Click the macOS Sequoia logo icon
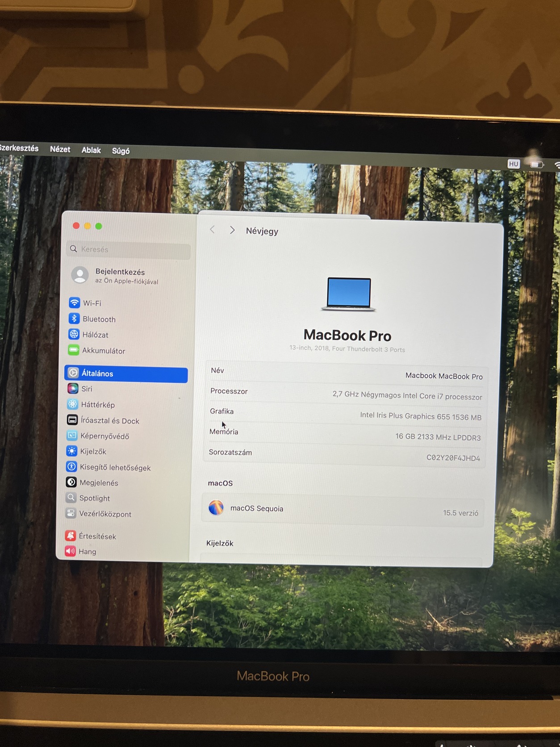 [x=216, y=508]
